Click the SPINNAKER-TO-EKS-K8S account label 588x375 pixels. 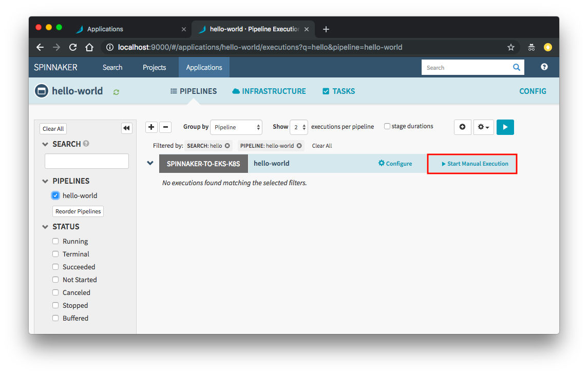pos(203,164)
